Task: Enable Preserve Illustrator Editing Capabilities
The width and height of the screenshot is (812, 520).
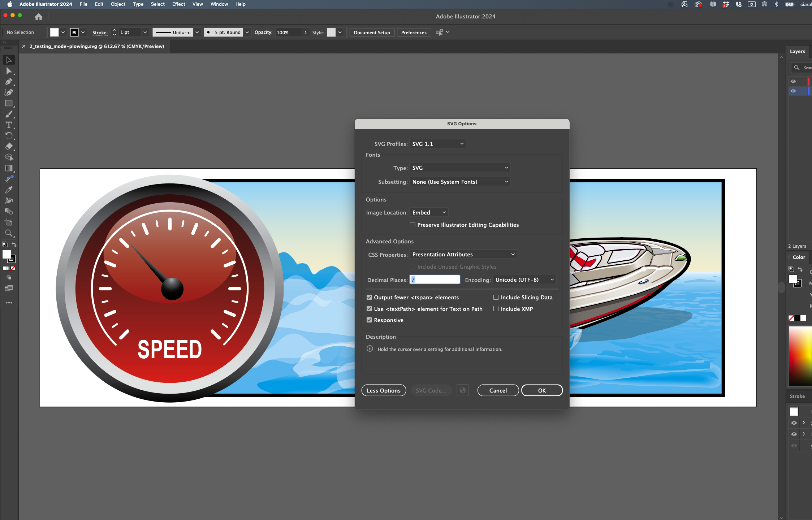Action: [x=412, y=225]
